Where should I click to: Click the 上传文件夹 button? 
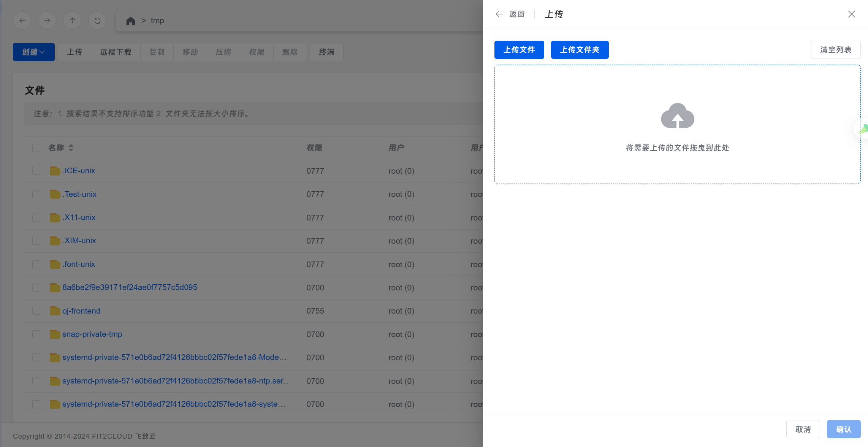click(580, 50)
